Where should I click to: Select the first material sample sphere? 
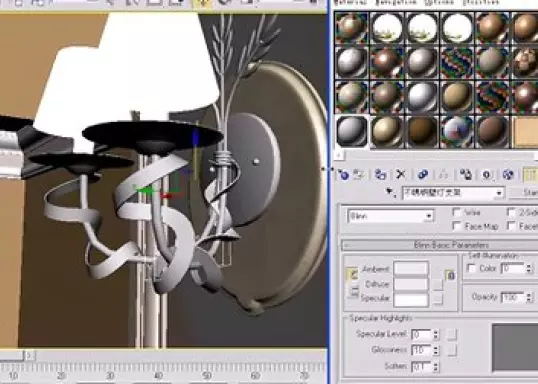352,27
